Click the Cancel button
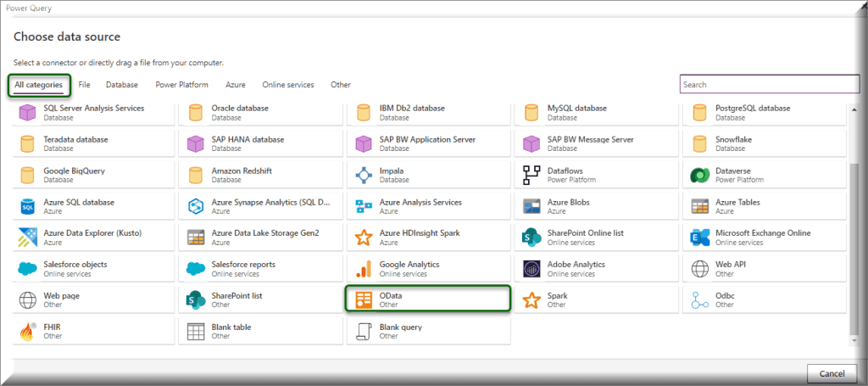This screenshot has width=868, height=386. [x=832, y=373]
